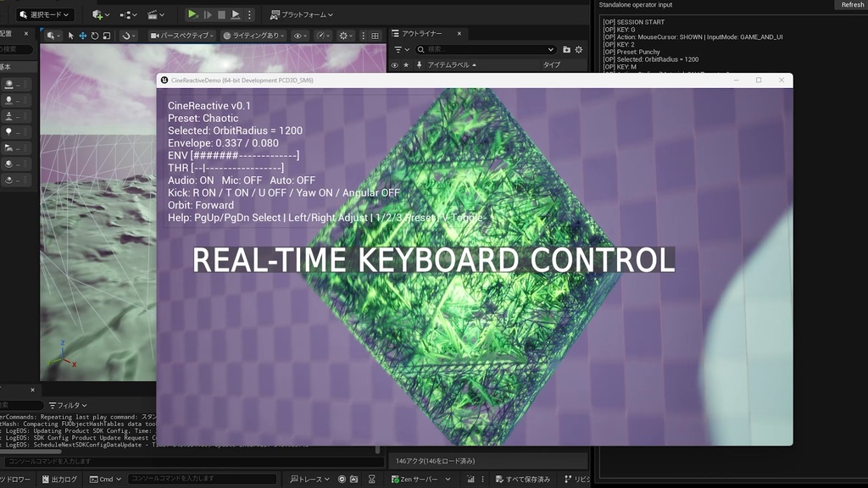
Task: Toggle the viewport layout grid button
Action: (x=376, y=36)
